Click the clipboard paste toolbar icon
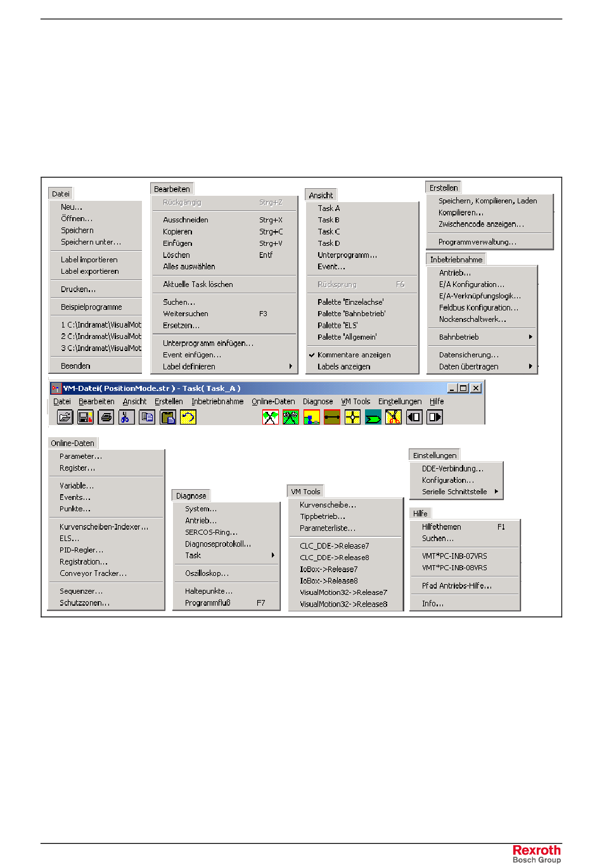Screen dimensions: 602x868 click(x=167, y=417)
